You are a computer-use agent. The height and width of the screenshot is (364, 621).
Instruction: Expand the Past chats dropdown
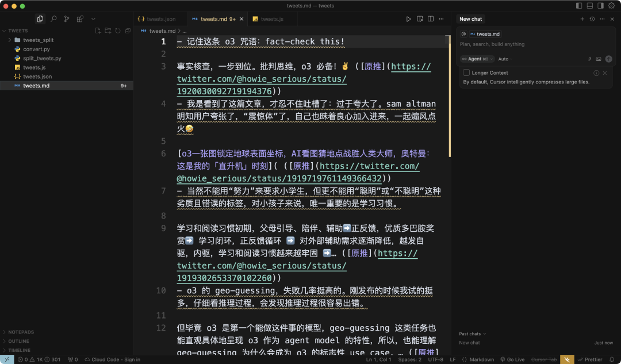(x=472, y=334)
